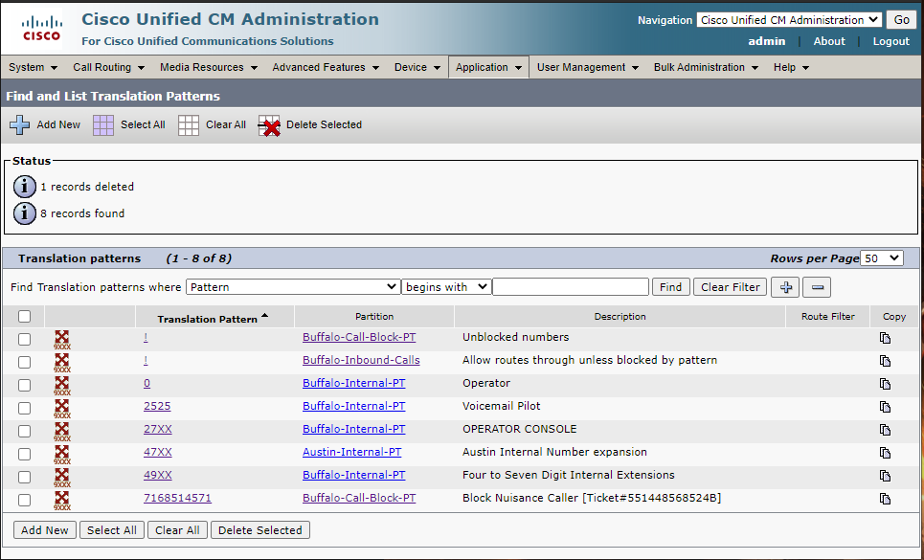Open the Help menu
Screen dimensions: 924x560
coord(791,67)
